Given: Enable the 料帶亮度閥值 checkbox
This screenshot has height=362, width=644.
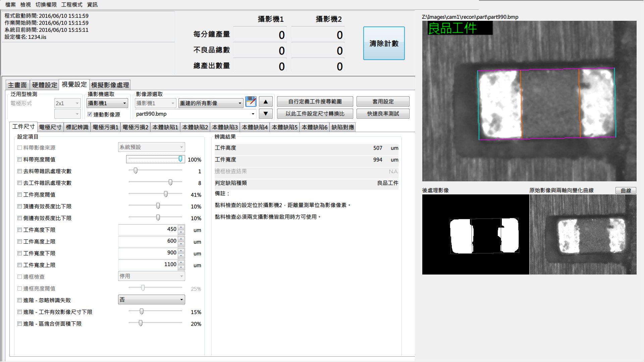Looking at the screenshot, I should tap(19, 160).
